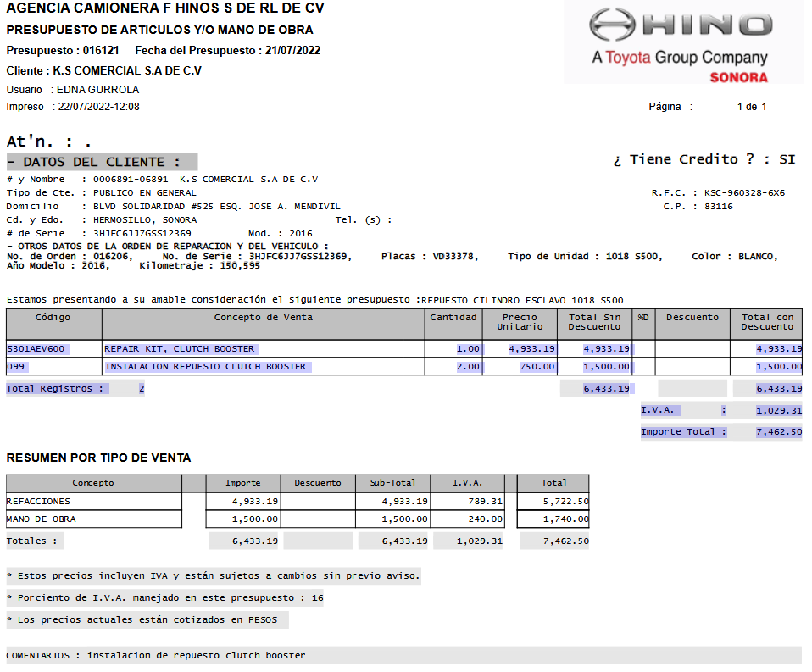Click the Código column header

click(53, 318)
